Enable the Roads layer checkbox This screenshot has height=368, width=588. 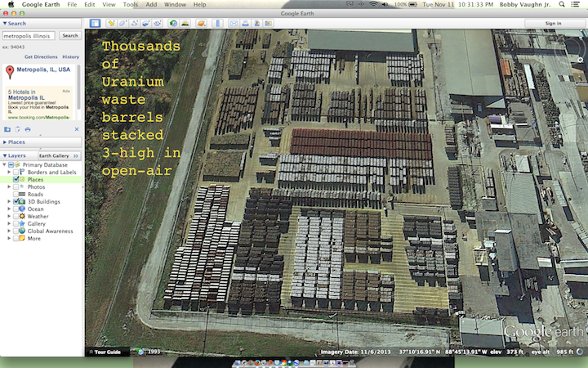pos(16,194)
